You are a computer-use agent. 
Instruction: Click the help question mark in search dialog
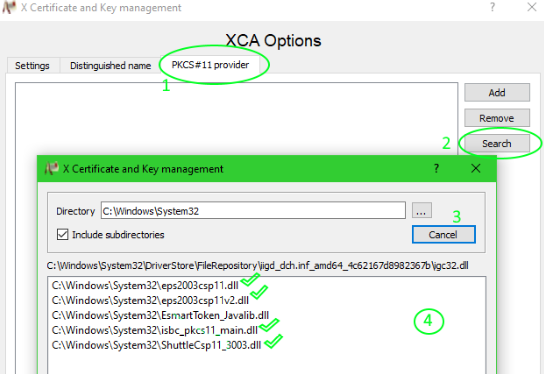436,168
